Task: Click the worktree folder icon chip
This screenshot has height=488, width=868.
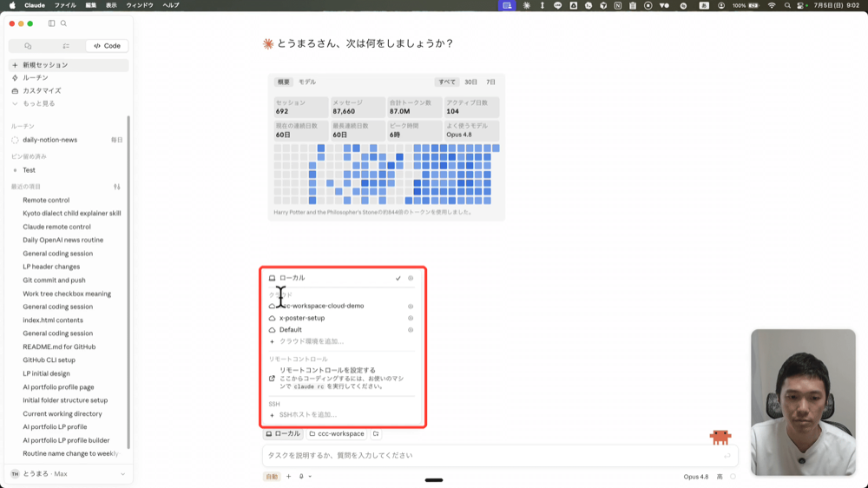Action: [376, 433]
